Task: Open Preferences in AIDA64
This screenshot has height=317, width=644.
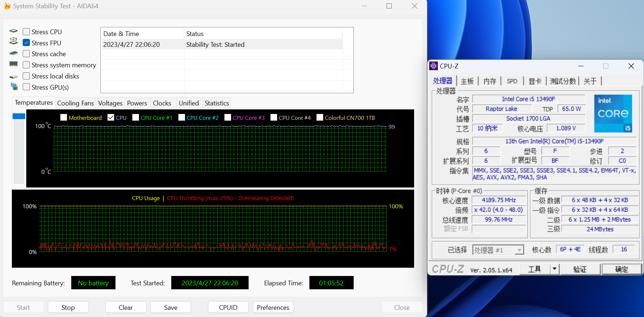Action: (273, 307)
